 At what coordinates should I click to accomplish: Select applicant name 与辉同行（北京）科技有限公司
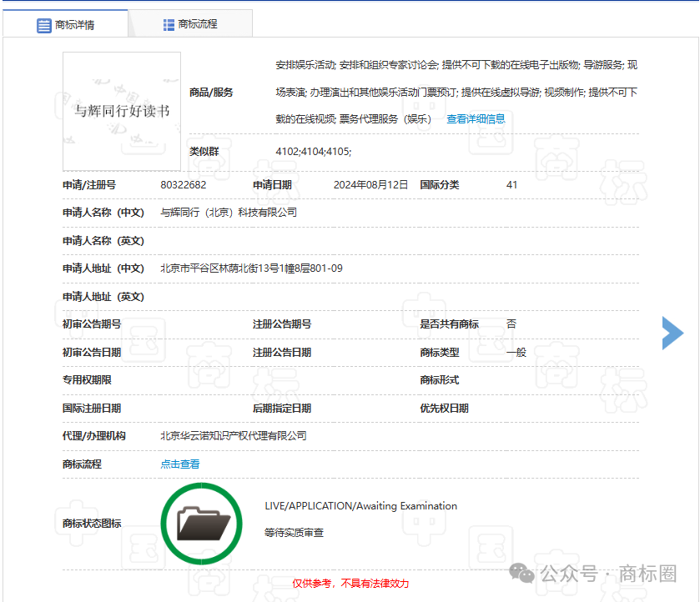click(229, 213)
